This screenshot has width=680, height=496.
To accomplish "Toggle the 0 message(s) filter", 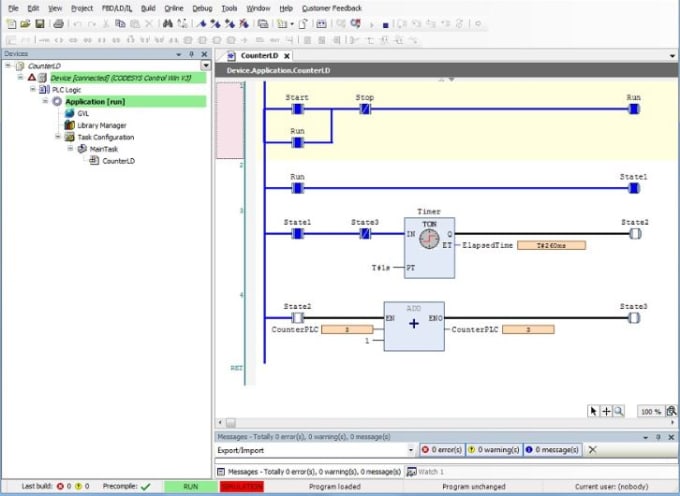I will 552,450.
